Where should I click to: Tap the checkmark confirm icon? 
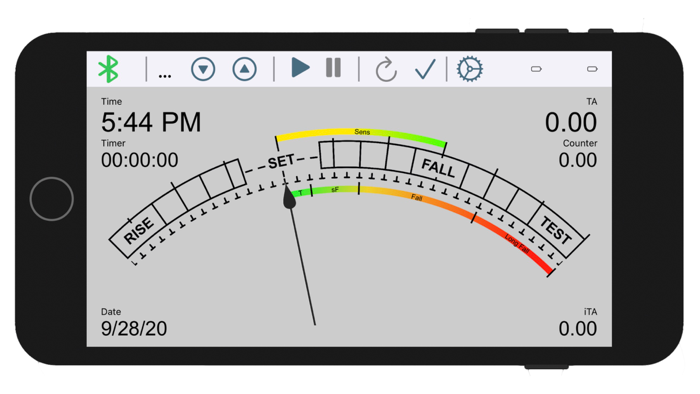coord(425,69)
